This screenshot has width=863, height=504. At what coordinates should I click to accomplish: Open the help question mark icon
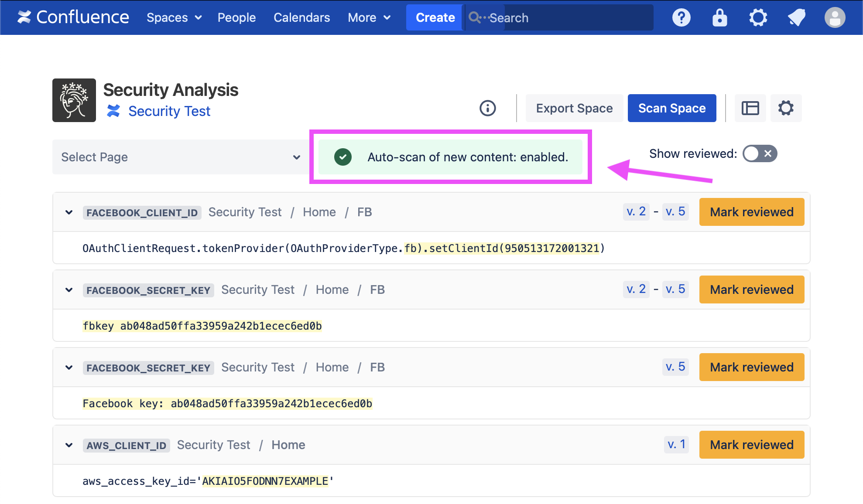[681, 17]
